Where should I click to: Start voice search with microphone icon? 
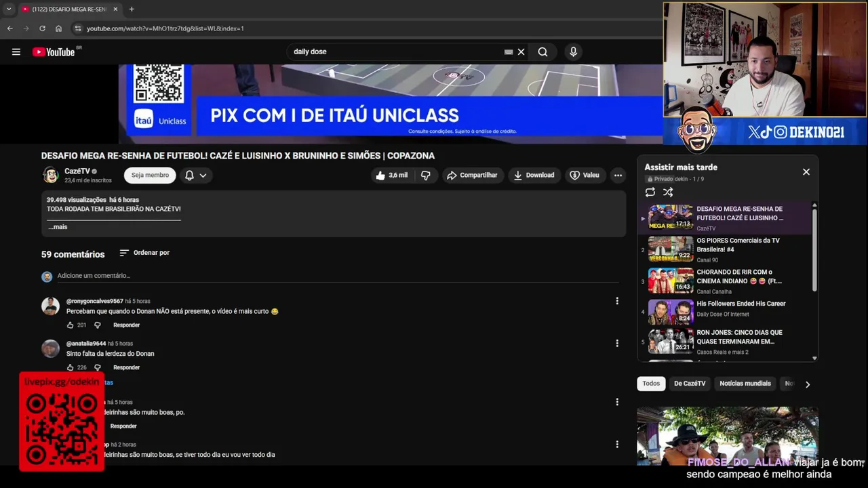573,52
